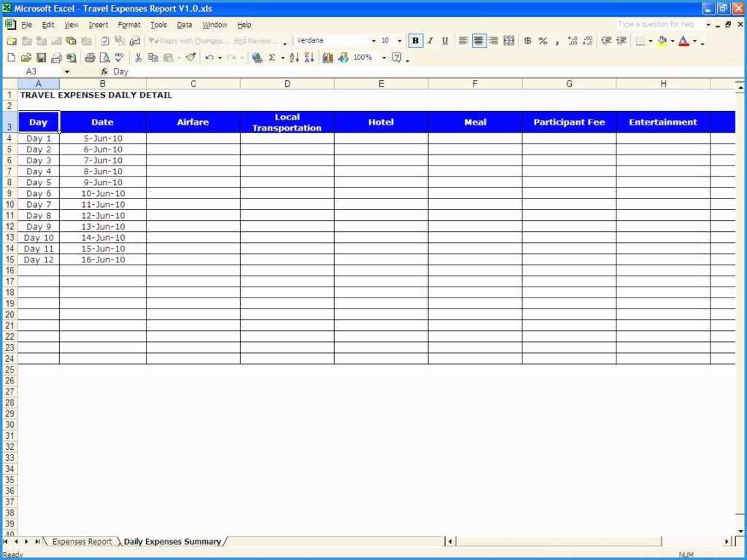Apply the red Font Color
This screenshot has width=747, height=560.
click(684, 41)
